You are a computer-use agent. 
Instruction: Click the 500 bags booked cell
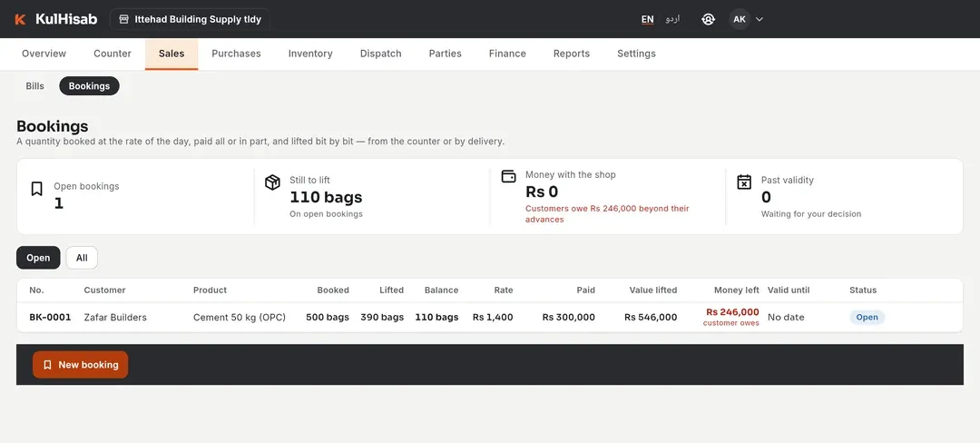[x=328, y=318]
